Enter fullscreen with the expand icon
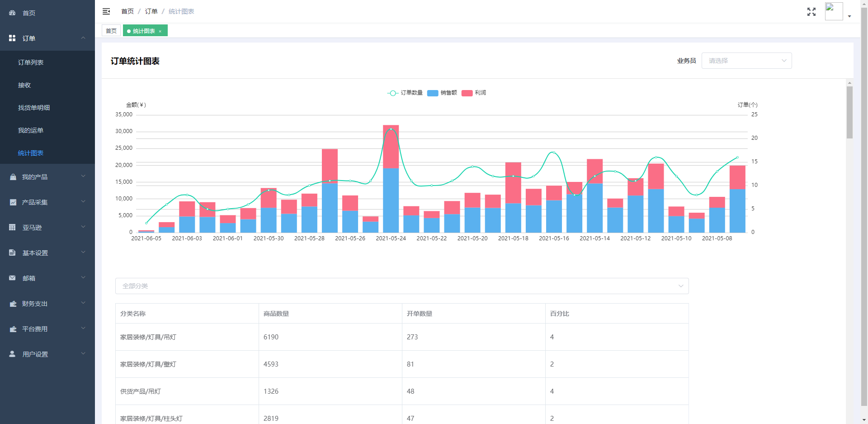 [811, 12]
